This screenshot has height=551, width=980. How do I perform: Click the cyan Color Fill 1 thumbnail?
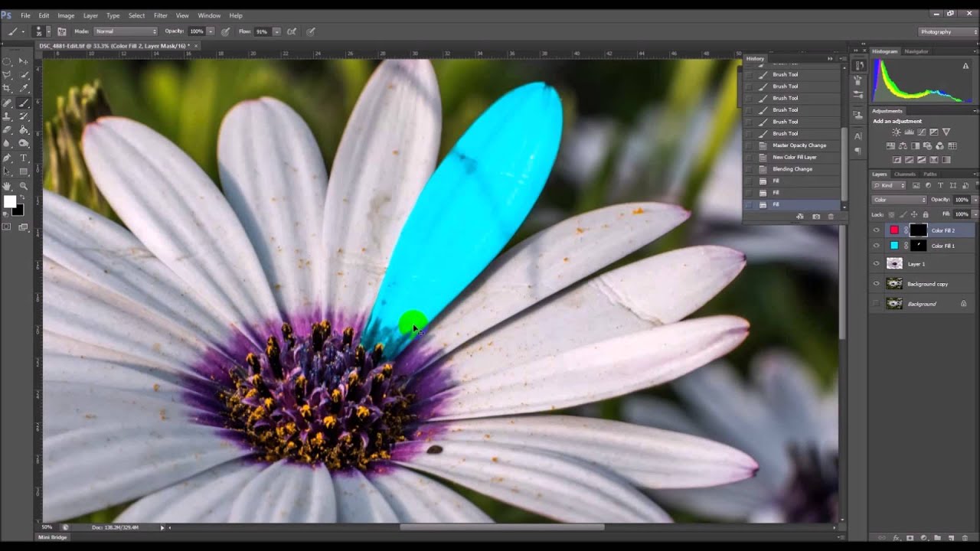coord(894,246)
